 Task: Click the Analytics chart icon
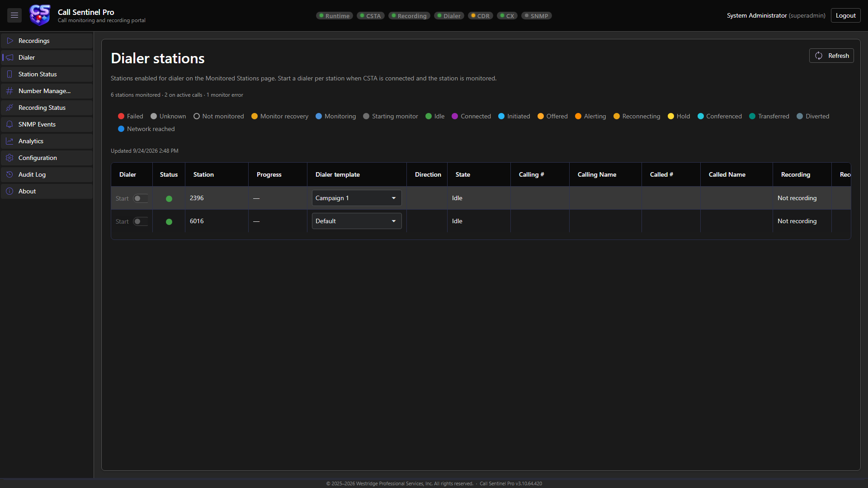point(9,141)
